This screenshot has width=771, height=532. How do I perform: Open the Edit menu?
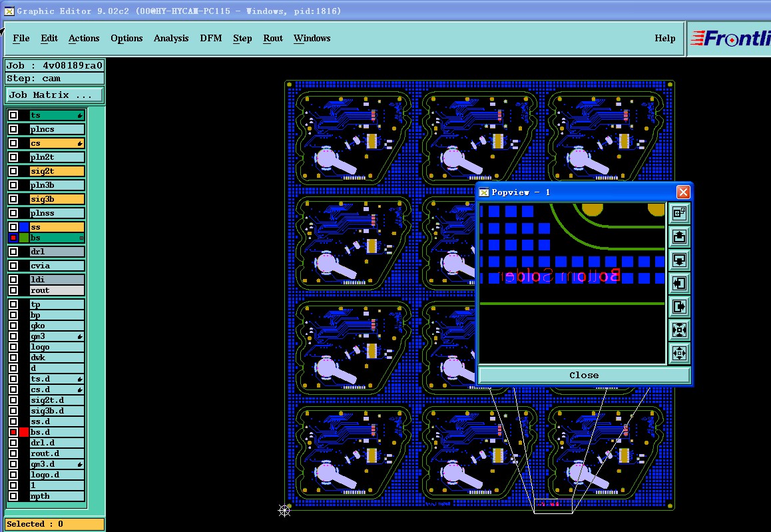[x=49, y=39]
